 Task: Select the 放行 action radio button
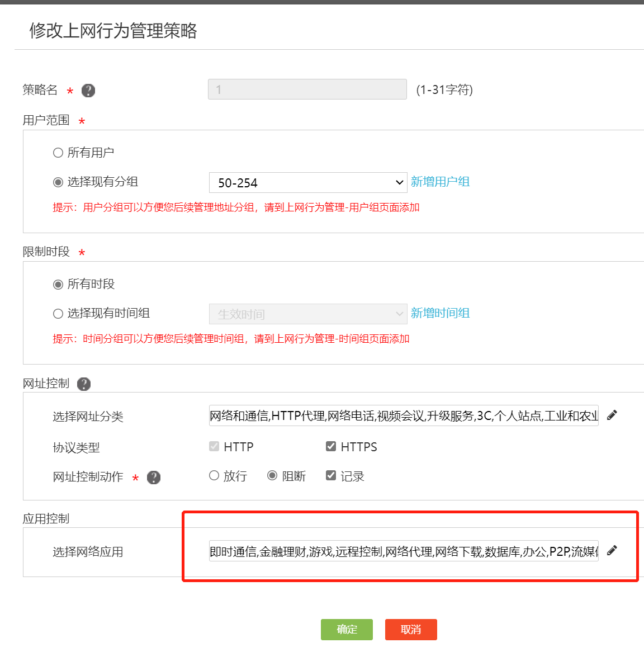coord(214,475)
